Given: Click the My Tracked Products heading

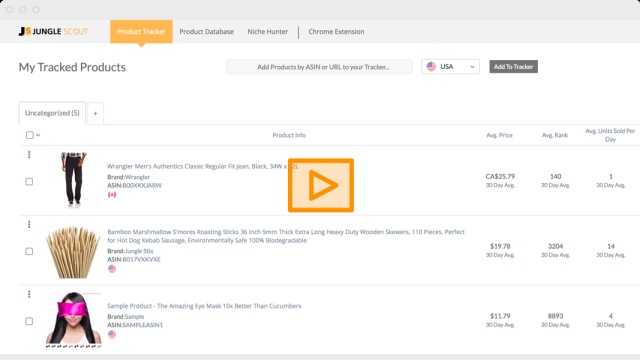Looking at the screenshot, I should coord(72,67).
